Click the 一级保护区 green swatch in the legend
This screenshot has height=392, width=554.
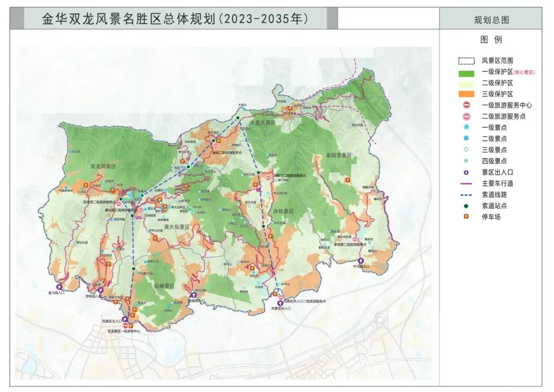[x=466, y=72]
